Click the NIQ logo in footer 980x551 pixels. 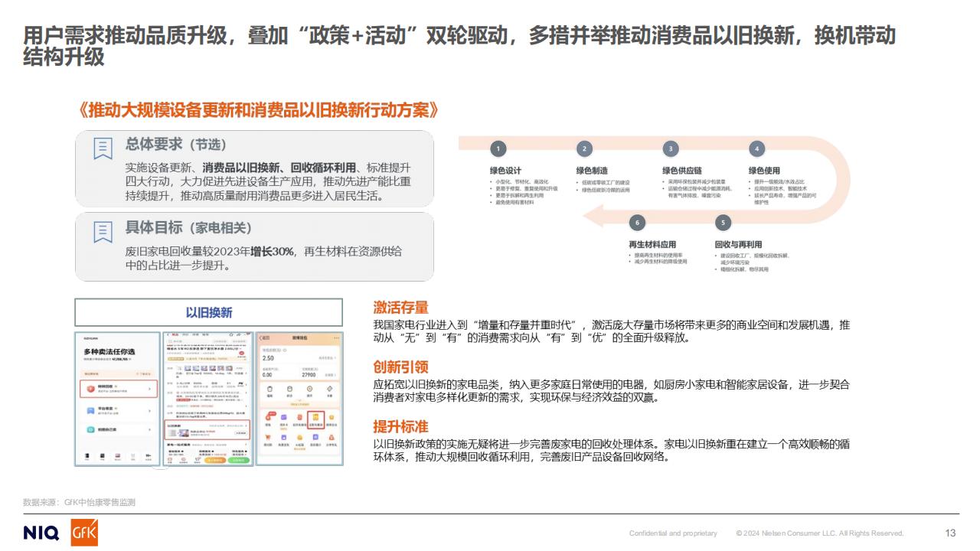pyautogui.click(x=42, y=533)
